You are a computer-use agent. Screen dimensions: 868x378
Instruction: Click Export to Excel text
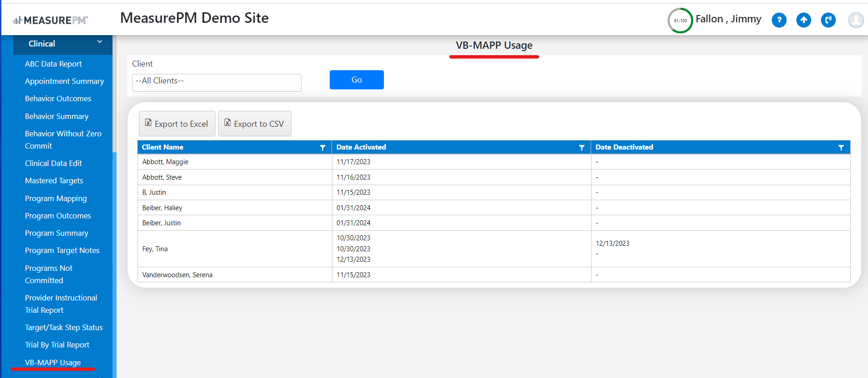click(181, 124)
